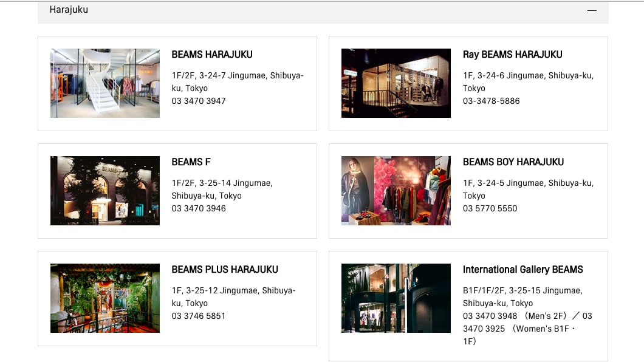Click phone number 03 3470 3947
The height and width of the screenshot is (362, 644).
point(199,101)
